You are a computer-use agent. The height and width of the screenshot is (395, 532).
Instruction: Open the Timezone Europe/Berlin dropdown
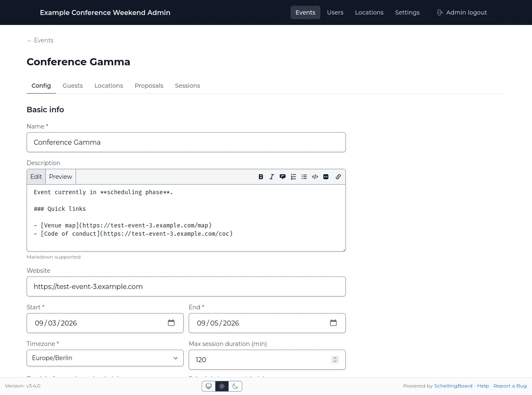point(105,358)
